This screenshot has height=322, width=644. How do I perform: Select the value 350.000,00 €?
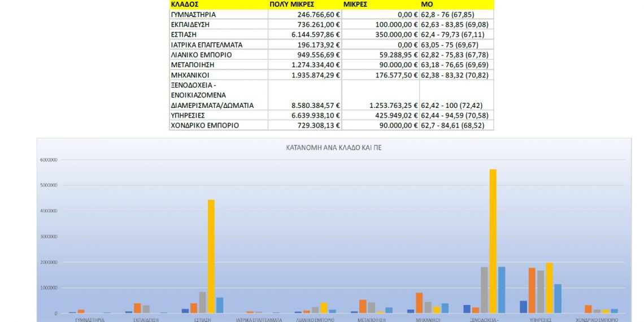[397, 34]
